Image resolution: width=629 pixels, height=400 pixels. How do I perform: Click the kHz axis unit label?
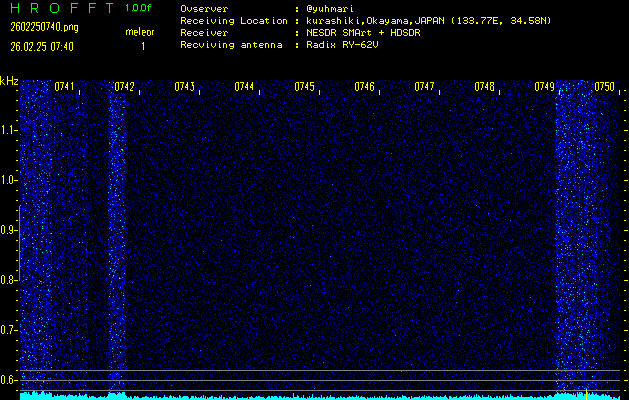click(9, 81)
